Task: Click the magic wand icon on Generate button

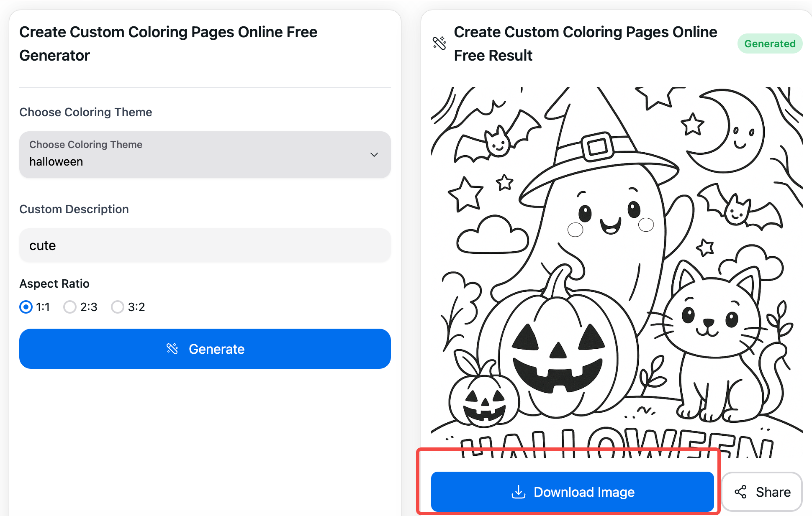Action: 172,348
